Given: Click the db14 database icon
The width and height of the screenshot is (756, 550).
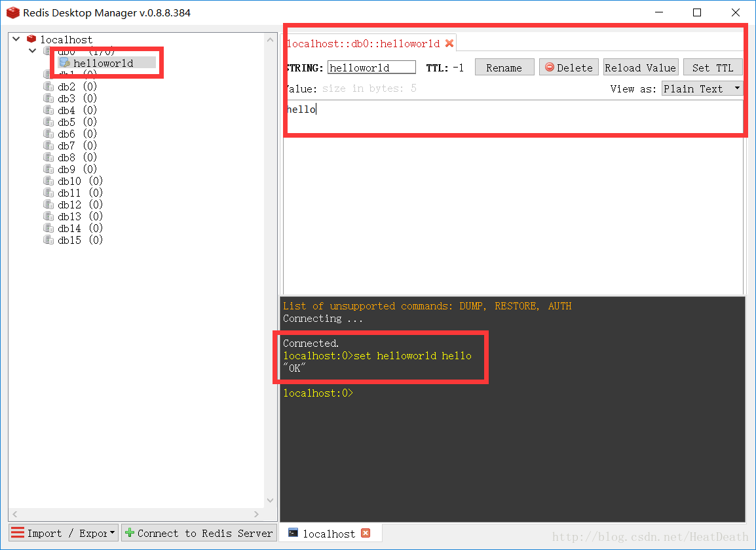Looking at the screenshot, I should pyautogui.click(x=48, y=228).
